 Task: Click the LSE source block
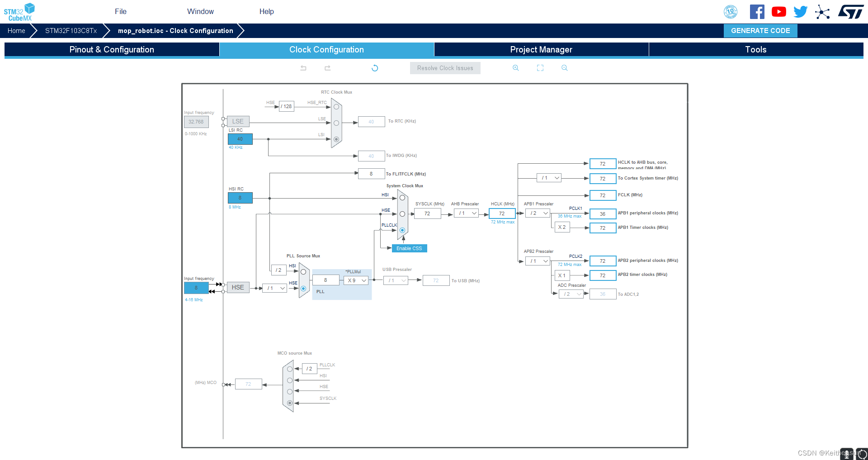pyautogui.click(x=238, y=121)
